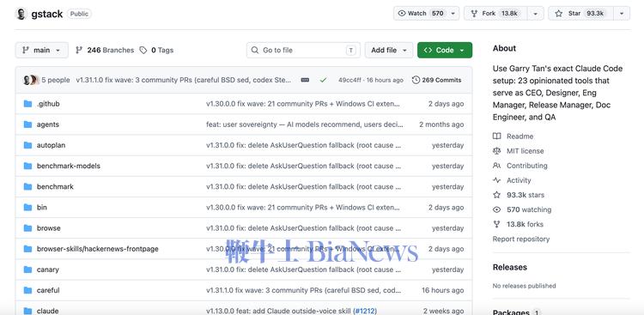
Task: Open the bin folder
Action: tap(42, 208)
